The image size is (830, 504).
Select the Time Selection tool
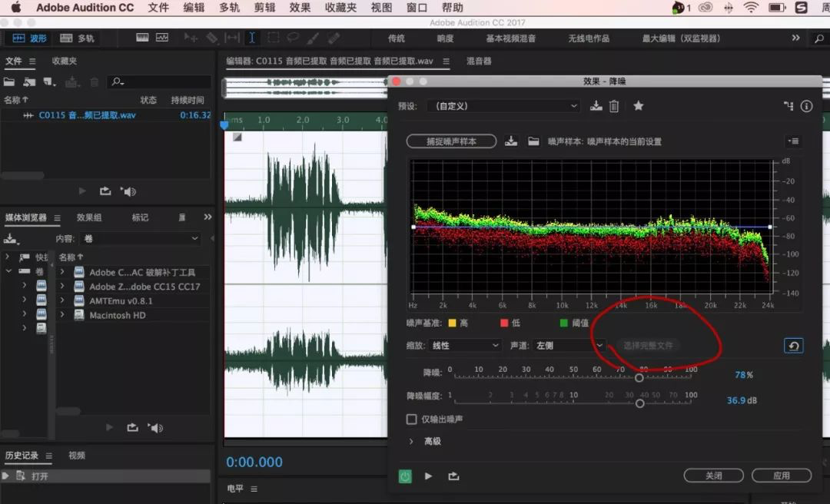coord(252,38)
